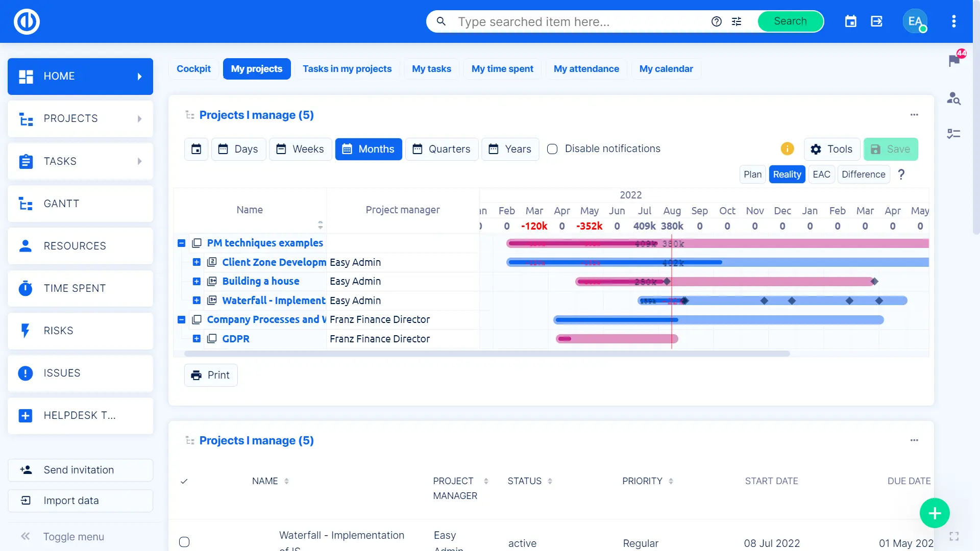Open the three-dot menu in top header
Image resolution: width=980 pixels, height=551 pixels.
pyautogui.click(x=953, y=21)
